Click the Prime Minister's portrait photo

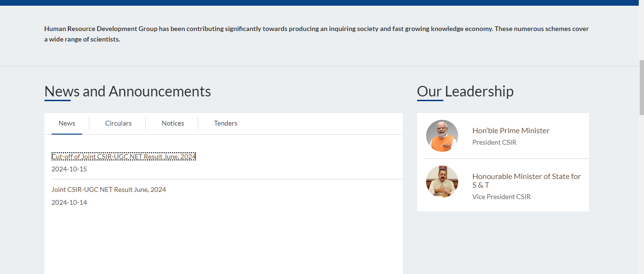pos(442,136)
